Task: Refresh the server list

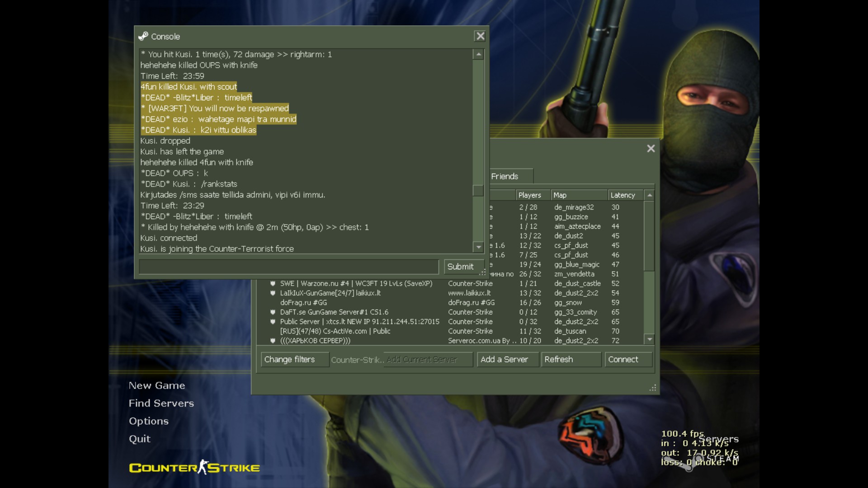Action: click(x=571, y=360)
